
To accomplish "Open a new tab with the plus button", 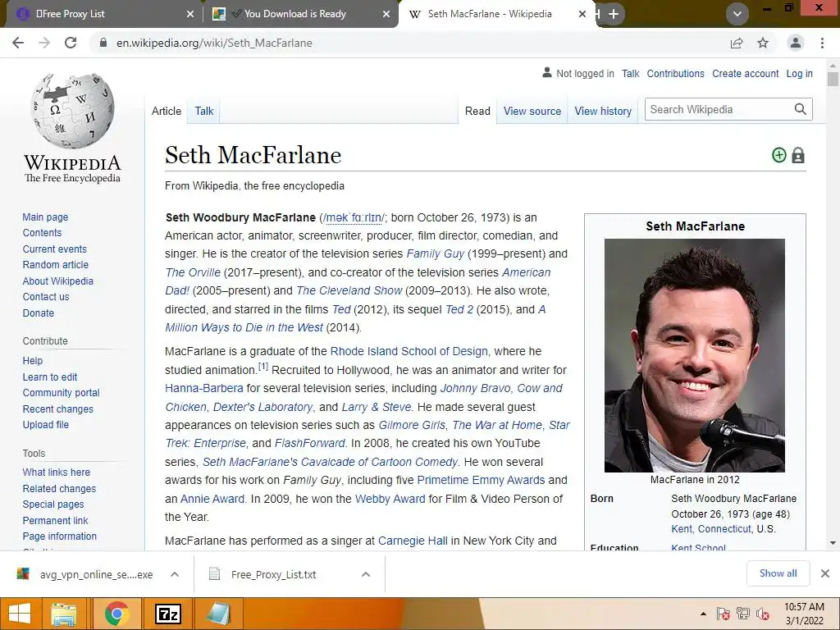I will point(614,14).
